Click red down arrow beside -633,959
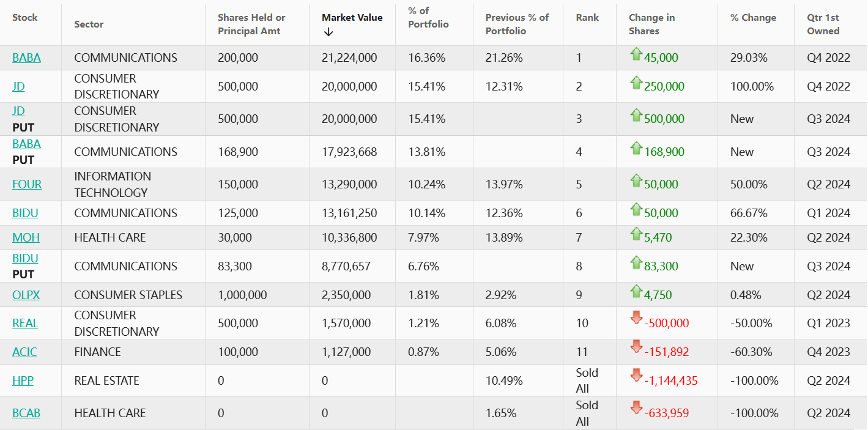Viewport: 868px width, 430px height. (636, 408)
